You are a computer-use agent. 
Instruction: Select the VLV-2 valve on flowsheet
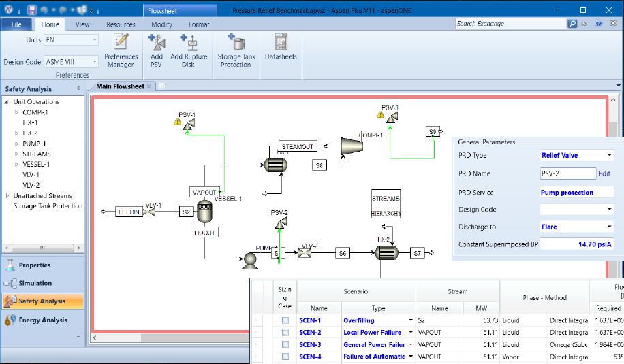tap(305, 252)
